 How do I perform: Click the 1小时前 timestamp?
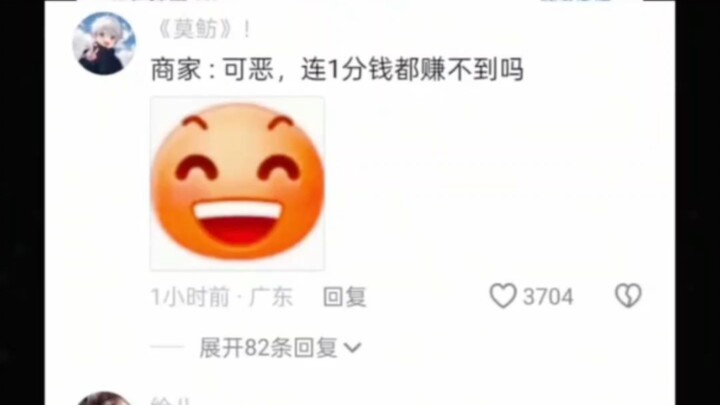[190, 297]
